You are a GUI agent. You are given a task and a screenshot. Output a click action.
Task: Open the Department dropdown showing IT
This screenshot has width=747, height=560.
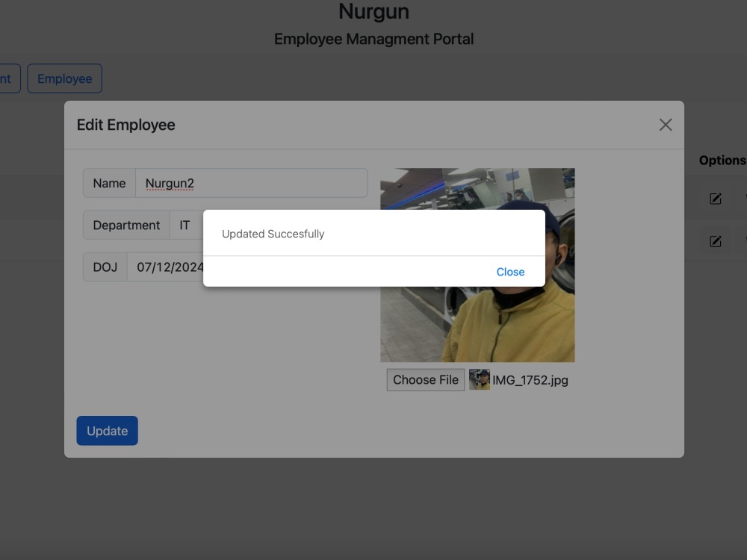click(187, 225)
